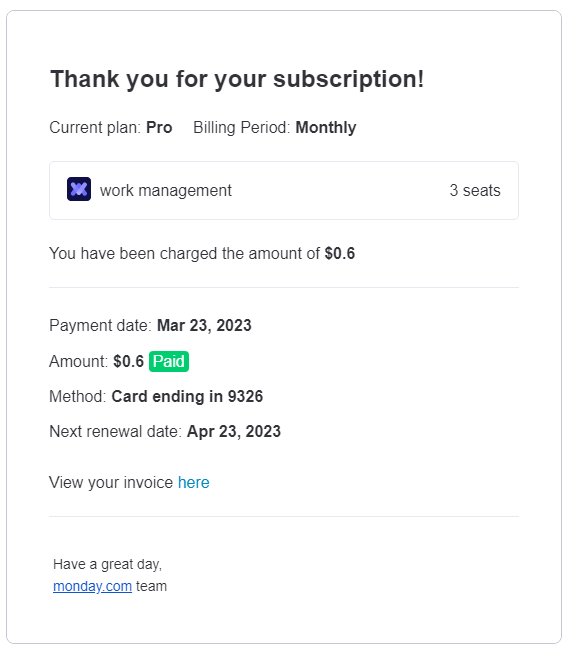577x647 pixels.
Task: Click the 'Next renewal date:' label
Action: pos(116,432)
